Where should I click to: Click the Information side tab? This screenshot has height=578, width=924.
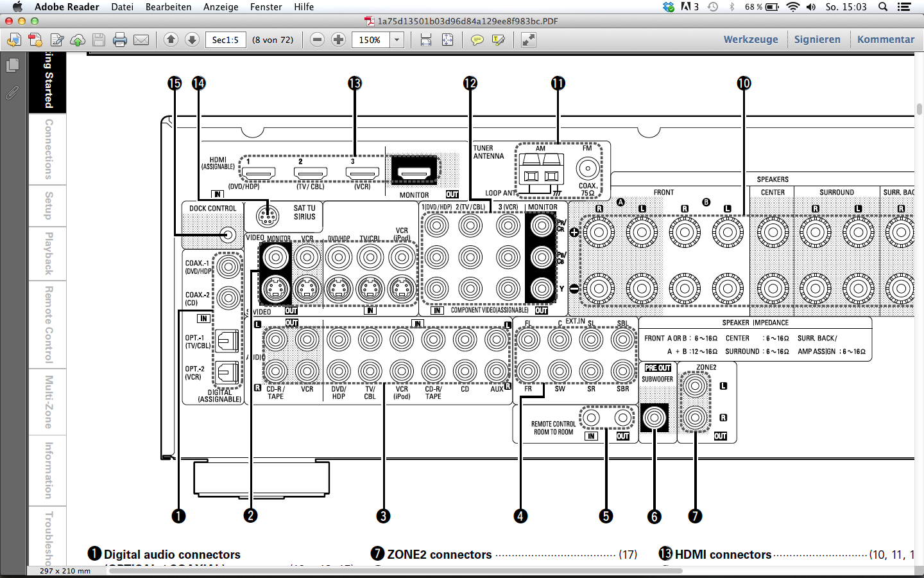pyautogui.click(x=48, y=470)
